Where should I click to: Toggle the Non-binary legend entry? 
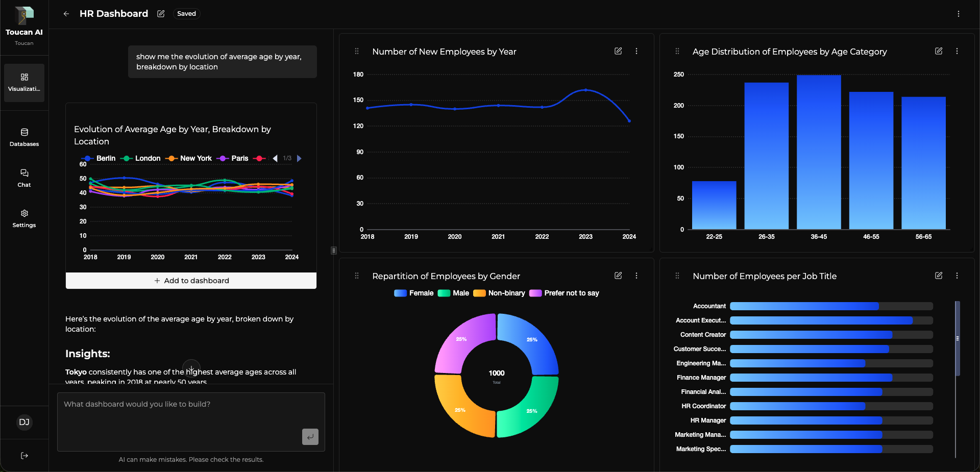point(499,293)
